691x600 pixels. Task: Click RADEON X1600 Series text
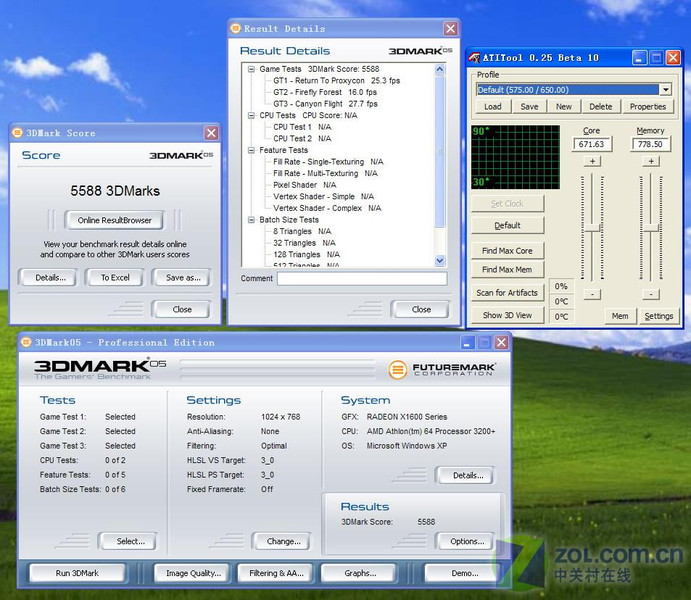[x=407, y=417]
